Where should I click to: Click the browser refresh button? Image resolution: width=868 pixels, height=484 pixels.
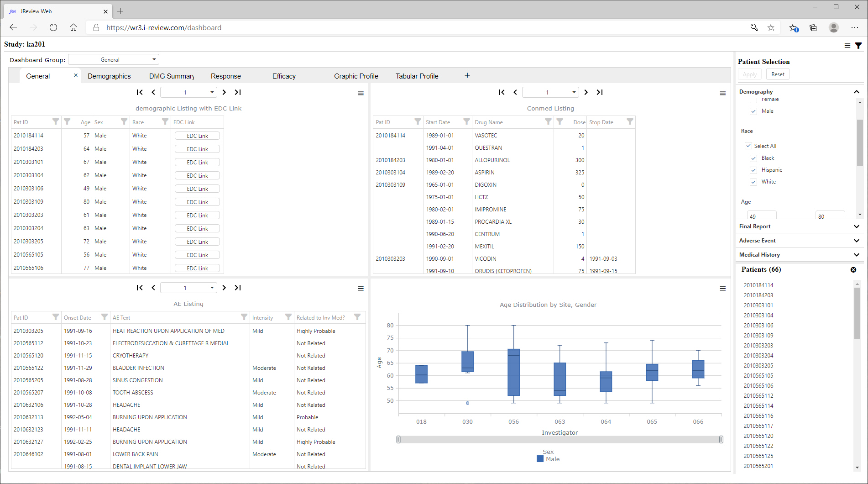[x=53, y=27]
